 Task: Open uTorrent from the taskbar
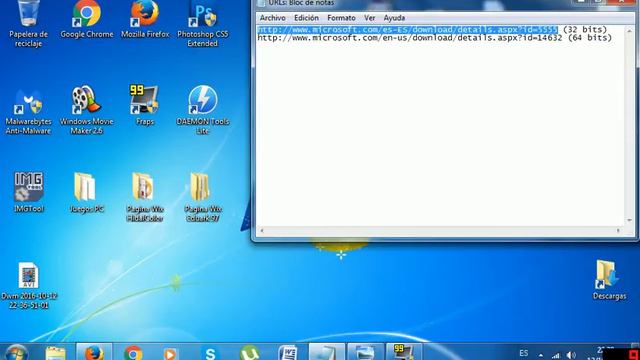pyautogui.click(x=249, y=353)
